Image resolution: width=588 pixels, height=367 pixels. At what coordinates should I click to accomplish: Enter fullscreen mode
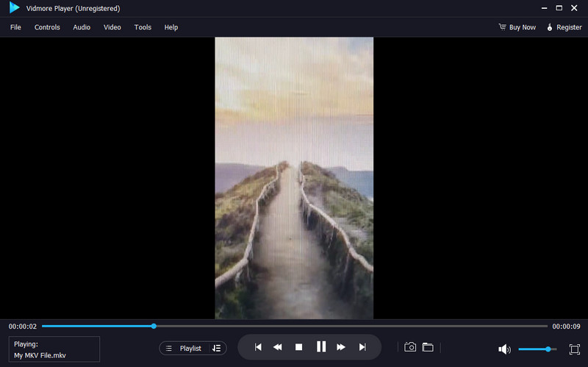pos(575,349)
